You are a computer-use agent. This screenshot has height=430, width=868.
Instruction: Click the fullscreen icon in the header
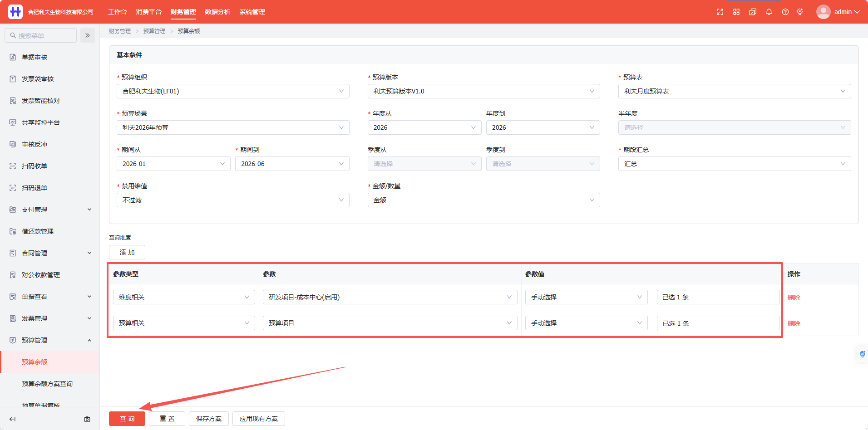click(x=720, y=12)
